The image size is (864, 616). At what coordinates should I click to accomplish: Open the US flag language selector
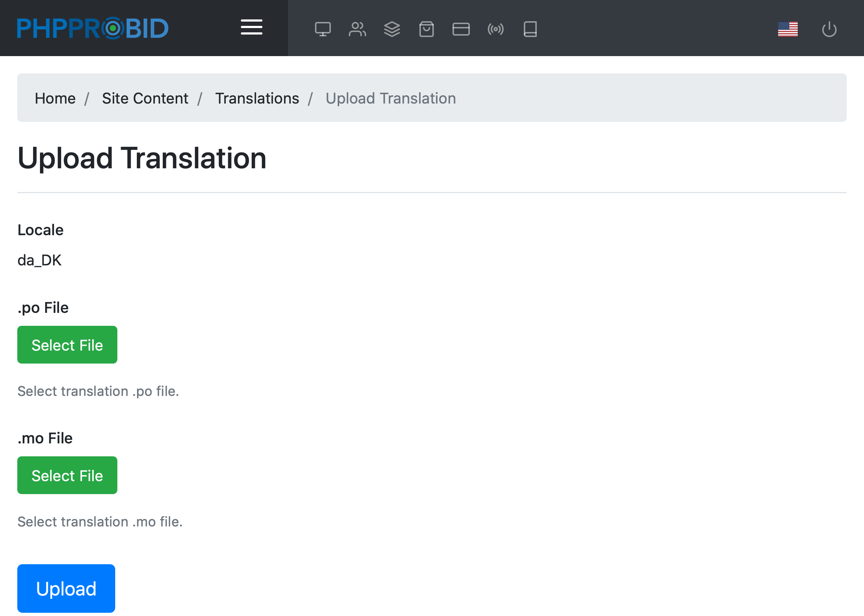tap(788, 29)
